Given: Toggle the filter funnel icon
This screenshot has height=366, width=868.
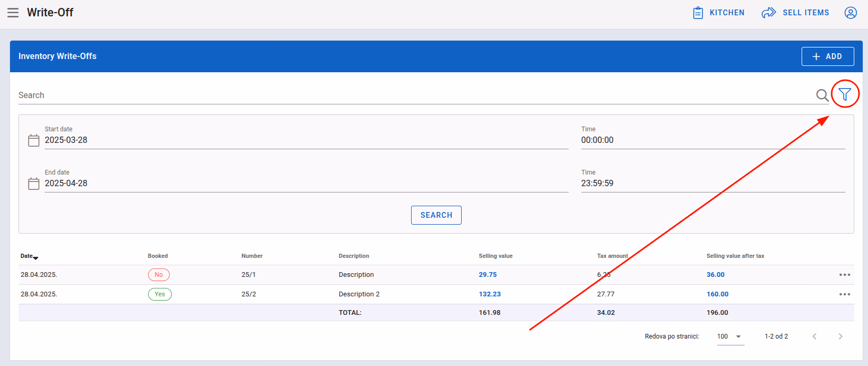Looking at the screenshot, I should tap(845, 94).
